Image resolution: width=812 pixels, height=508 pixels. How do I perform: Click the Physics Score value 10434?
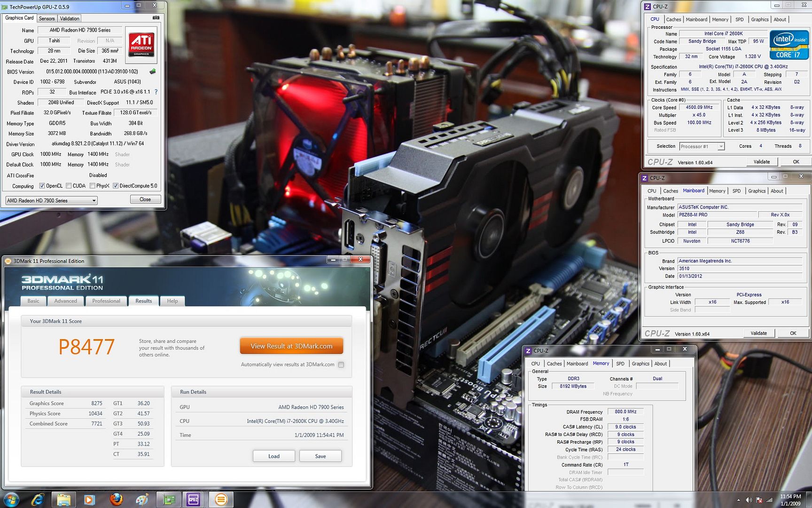[95, 414]
